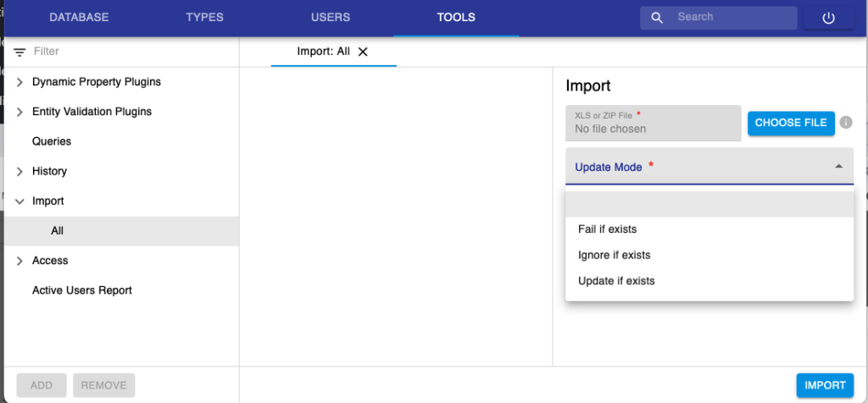
Task: Collapse the Import tree node
Action: tap(20, 201)
